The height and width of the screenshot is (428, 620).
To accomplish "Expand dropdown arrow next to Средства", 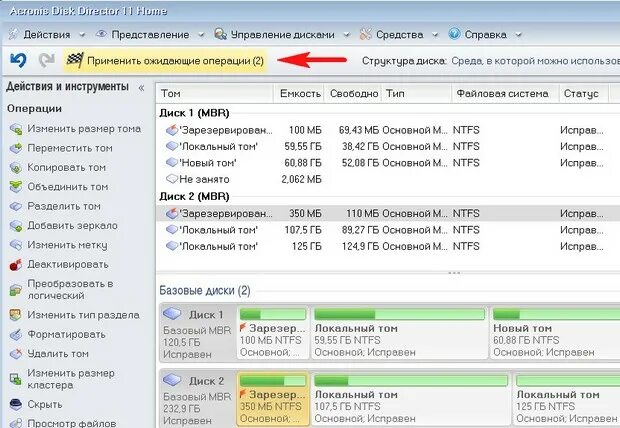I will [x=435, y=35].
